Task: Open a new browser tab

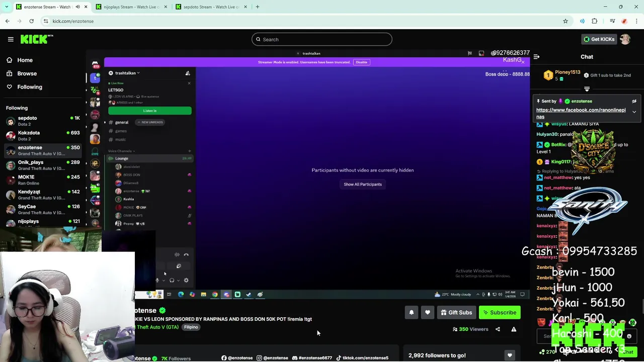Action: click(258, 7)
